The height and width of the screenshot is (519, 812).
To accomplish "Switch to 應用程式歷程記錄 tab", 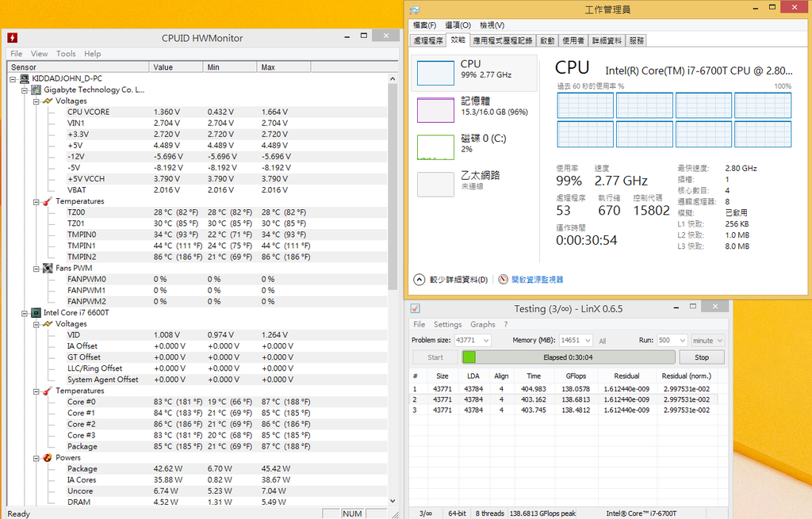I will [502, 40].
